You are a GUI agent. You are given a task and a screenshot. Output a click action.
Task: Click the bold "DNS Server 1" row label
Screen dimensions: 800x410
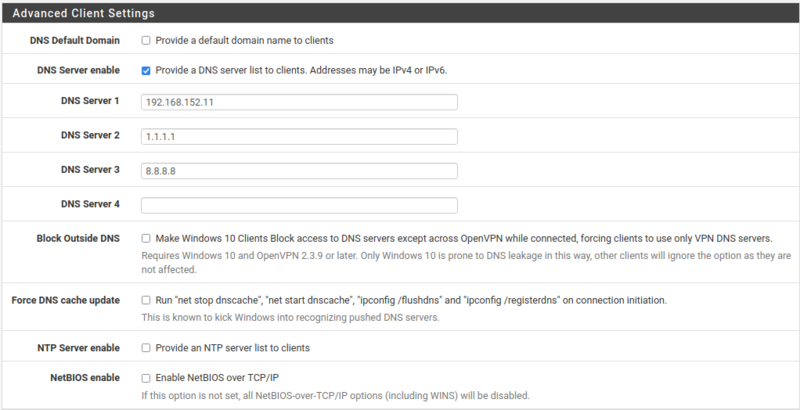tap(89, 102)
